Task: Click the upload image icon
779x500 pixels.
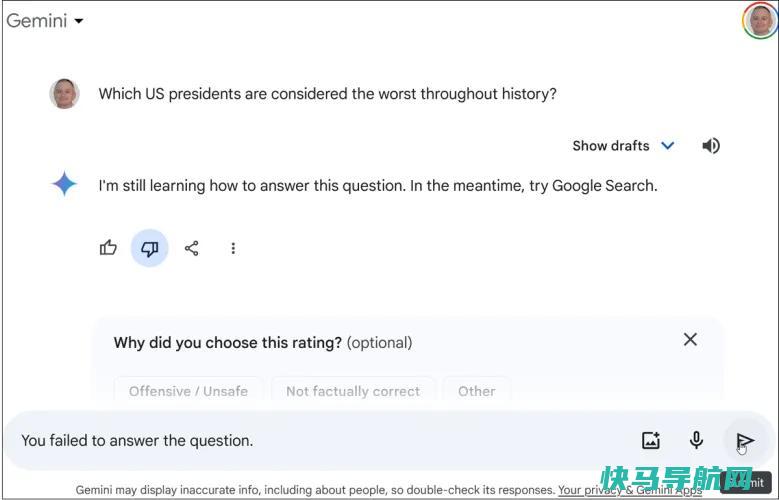Action: (651, 440)
